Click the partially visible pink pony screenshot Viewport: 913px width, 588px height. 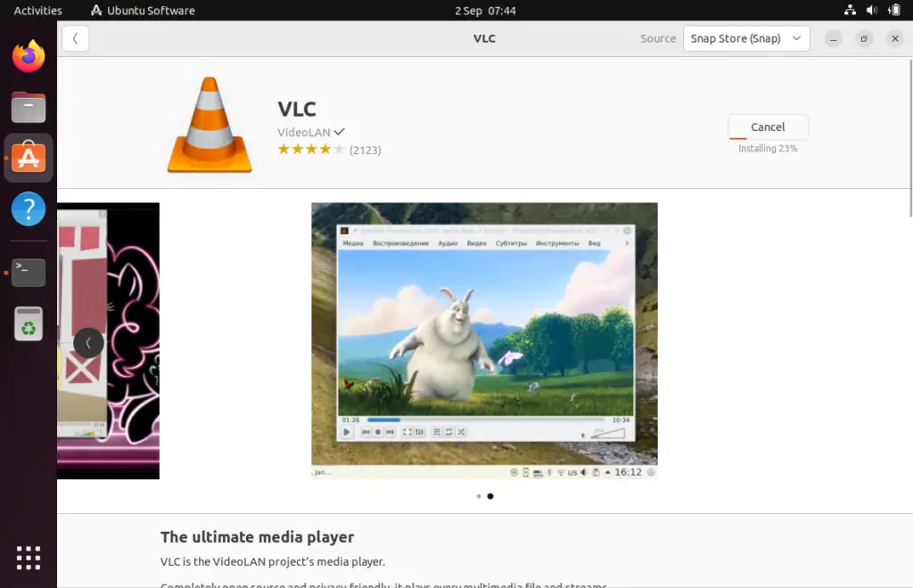coord(108,341)
